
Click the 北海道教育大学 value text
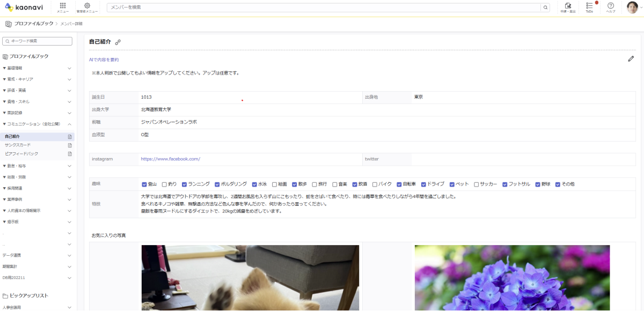156,109
